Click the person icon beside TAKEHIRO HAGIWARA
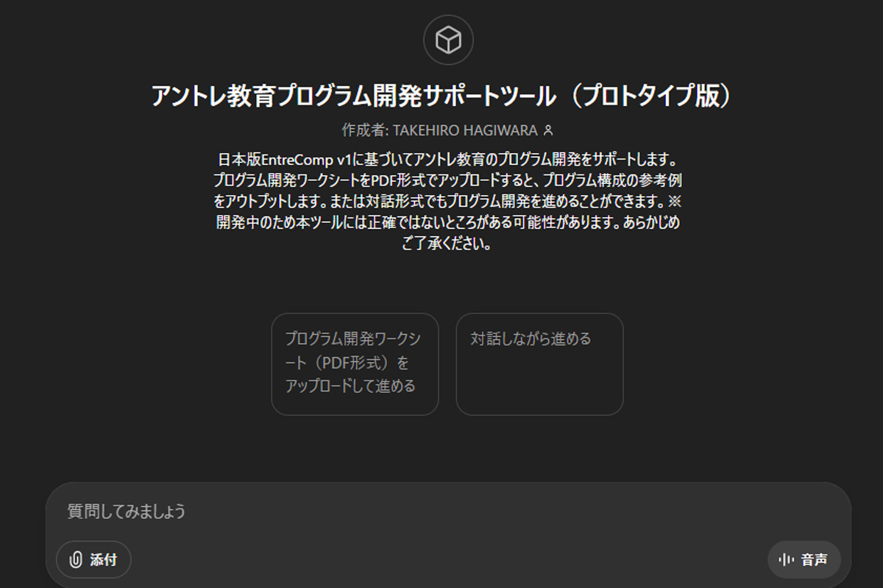 click(547, 127)
